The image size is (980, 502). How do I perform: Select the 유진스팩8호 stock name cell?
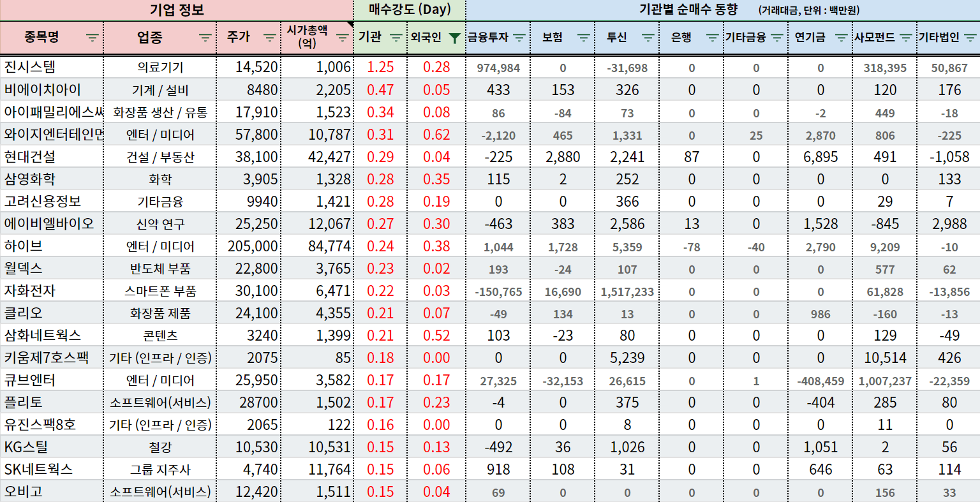[51, 424]
